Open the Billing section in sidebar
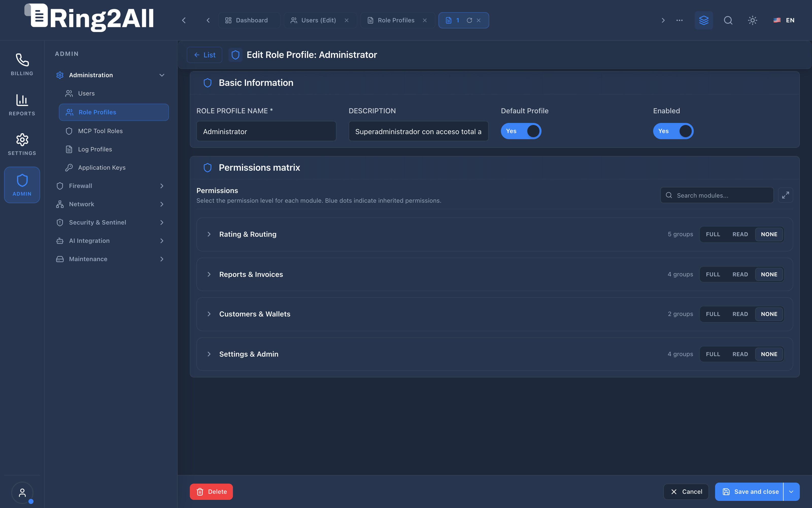Viewport: 812px width, 508px height. click(22, 65)
